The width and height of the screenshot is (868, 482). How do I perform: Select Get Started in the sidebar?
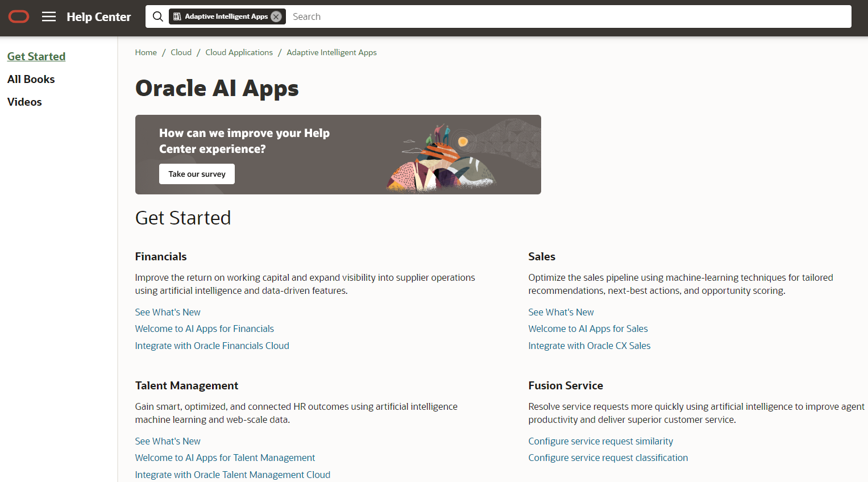click(x=36, y=56)
